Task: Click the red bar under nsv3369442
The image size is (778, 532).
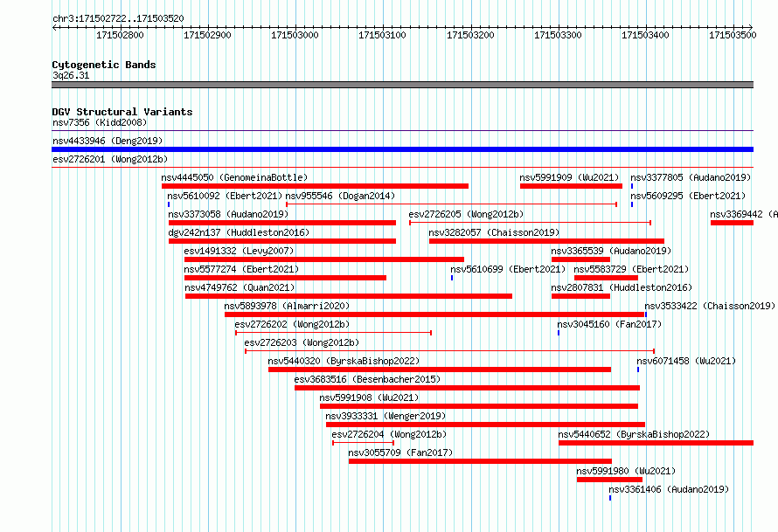Action: tap(732, 223)
